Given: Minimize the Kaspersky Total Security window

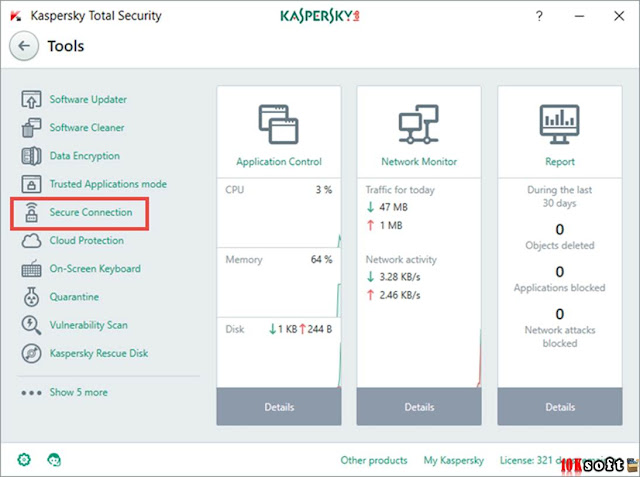Looking at the screenshot, I should click(579, 16).
